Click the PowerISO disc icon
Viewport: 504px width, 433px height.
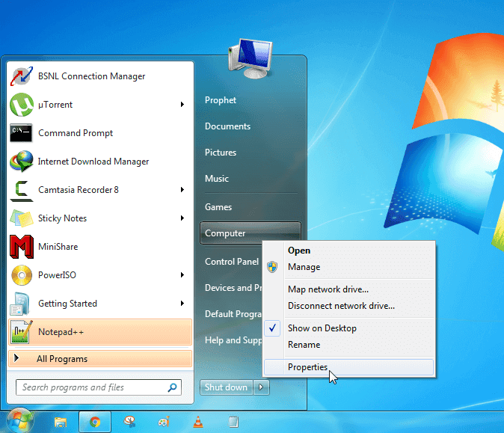pos(21,275)
